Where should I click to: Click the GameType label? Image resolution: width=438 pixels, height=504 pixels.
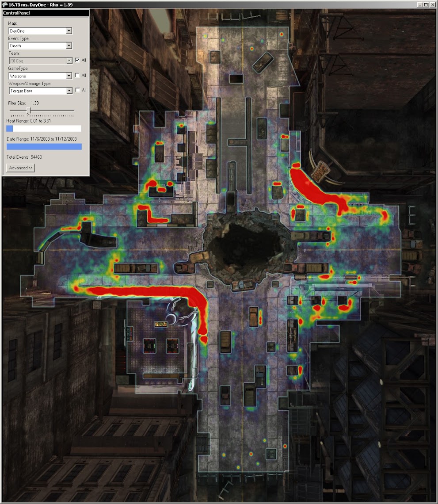coord(18,69)
